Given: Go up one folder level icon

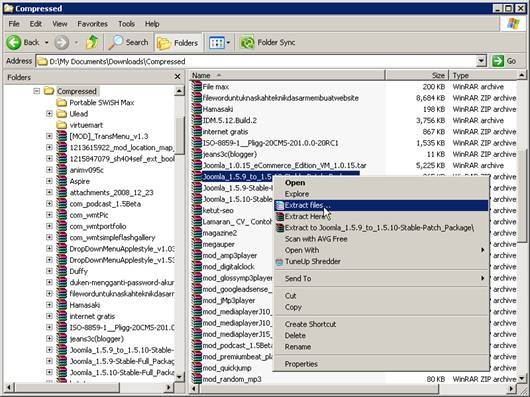Looking at the screenshot, I should [x=92, y=42].
